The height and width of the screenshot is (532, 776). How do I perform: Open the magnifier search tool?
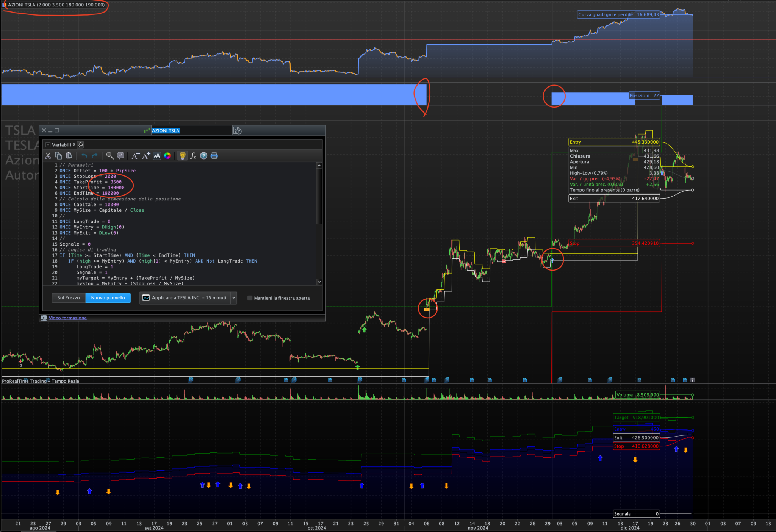(110, 156)
